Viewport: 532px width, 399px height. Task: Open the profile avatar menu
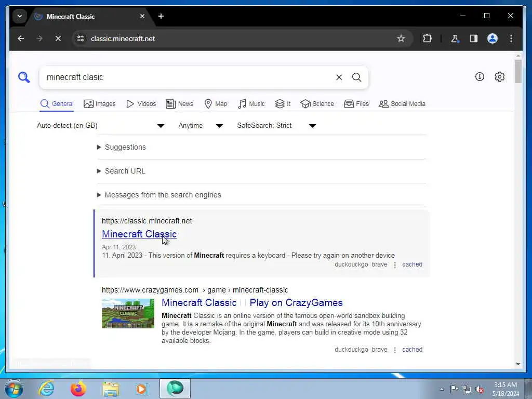point(493,38)
